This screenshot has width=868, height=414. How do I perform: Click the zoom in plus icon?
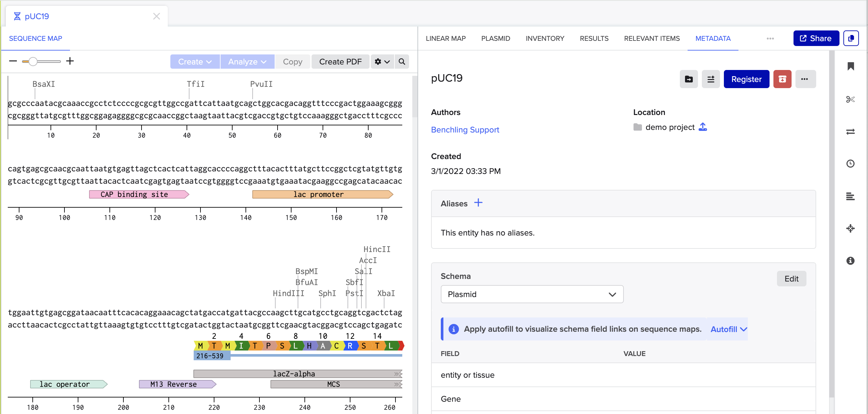pyautogui.click(x=70, y=61)
